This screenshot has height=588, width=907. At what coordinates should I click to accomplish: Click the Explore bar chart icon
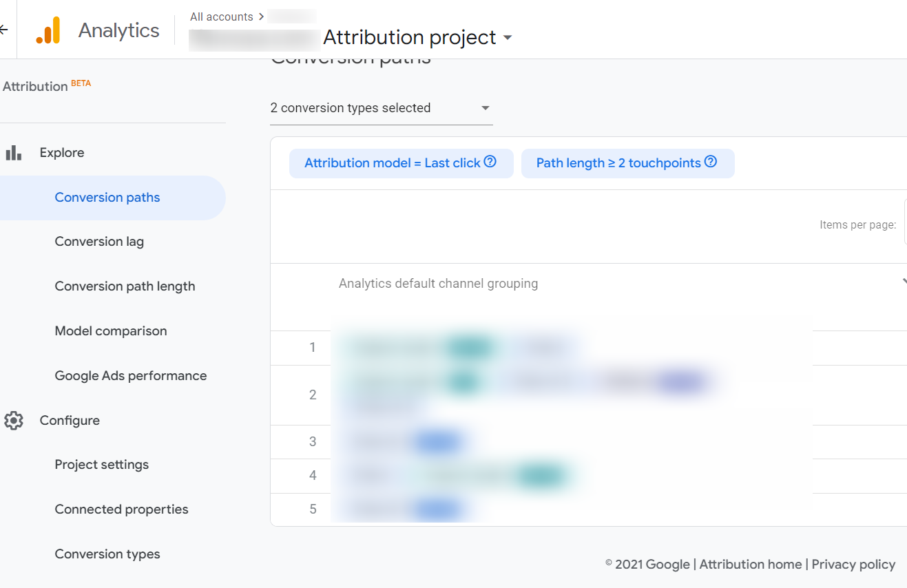[x=14, y=153]
